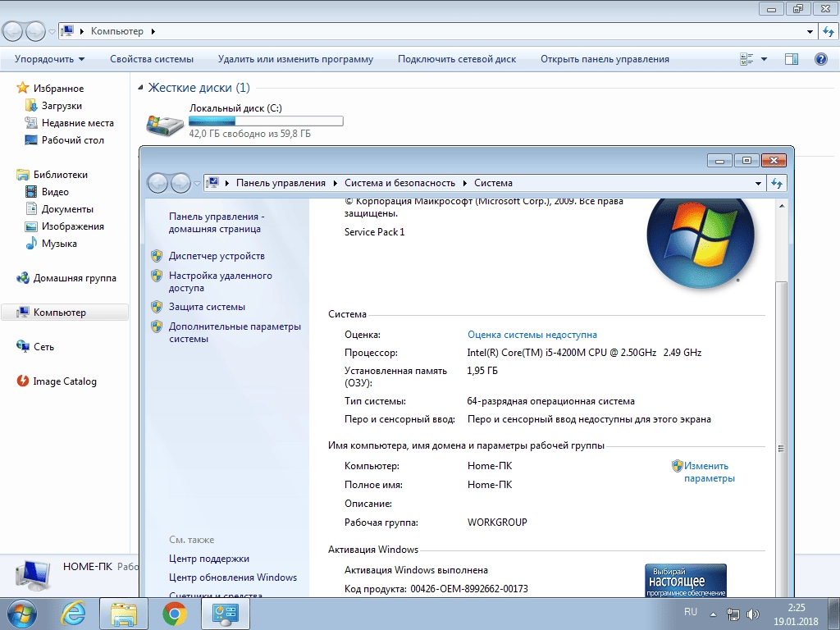The height and width of the screenshot is (630, 840).
Task: Click the volume speaker tray icon
Action: pyautogui.click(x=753, y=614)
